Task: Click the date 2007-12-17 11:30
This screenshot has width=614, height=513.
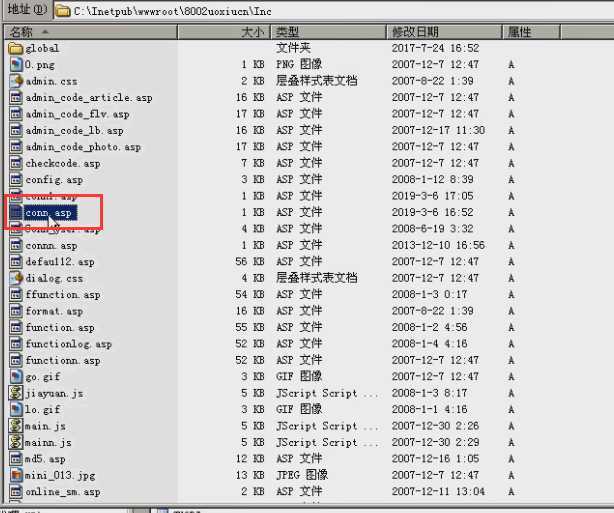Action: [438, 130]
